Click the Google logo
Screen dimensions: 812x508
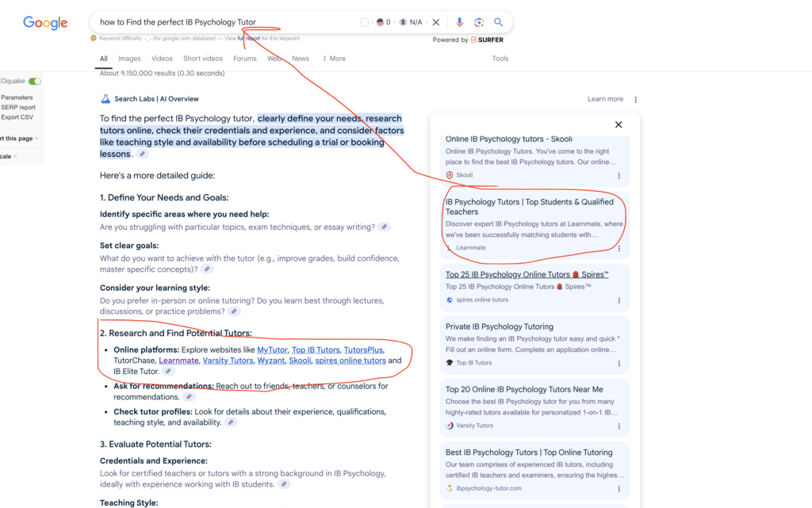click(x=45, y=23)
